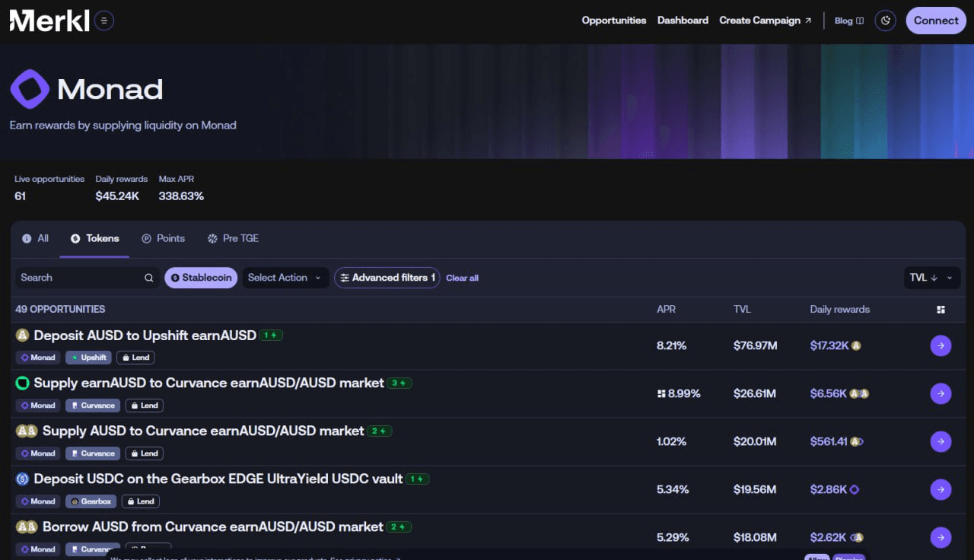Click the Merkl logo
The height and width of the screenshot is (560, 974).
pos(49,21)
